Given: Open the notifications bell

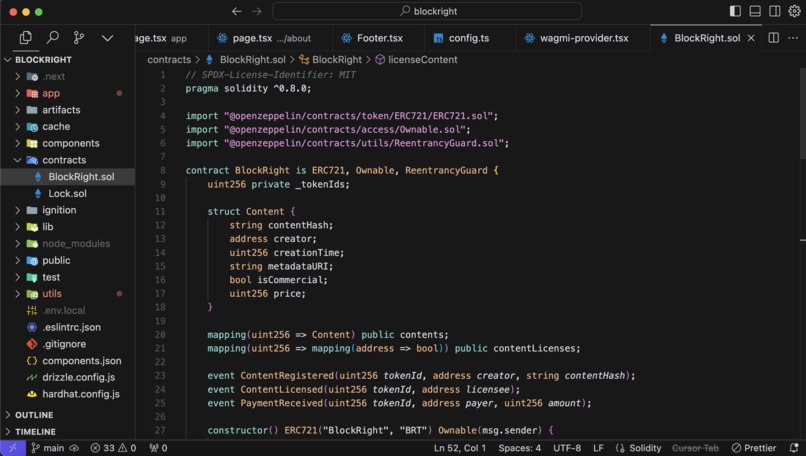Looking at the screenshot, I should pos(794,448).
